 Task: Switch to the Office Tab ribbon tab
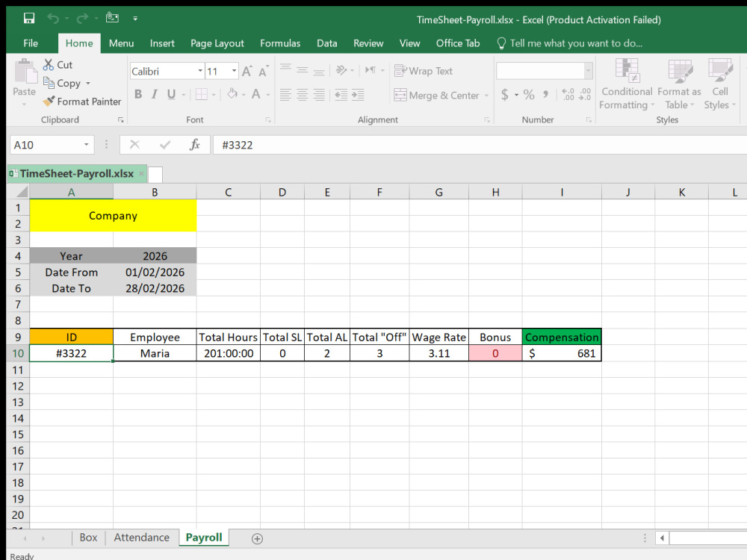coord(458,43)
